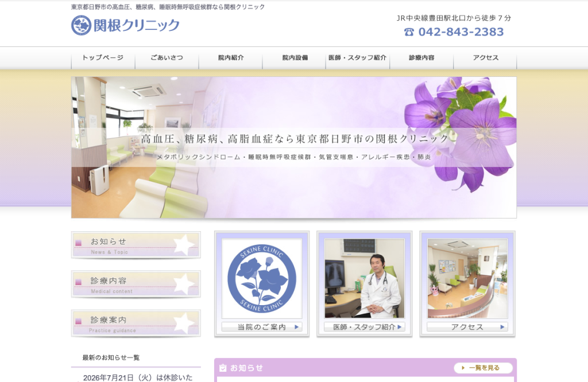Open the 診療案内 Practice guidance banner
The height and width of the screenshot is (382, 588).
[x=136, y=323]
